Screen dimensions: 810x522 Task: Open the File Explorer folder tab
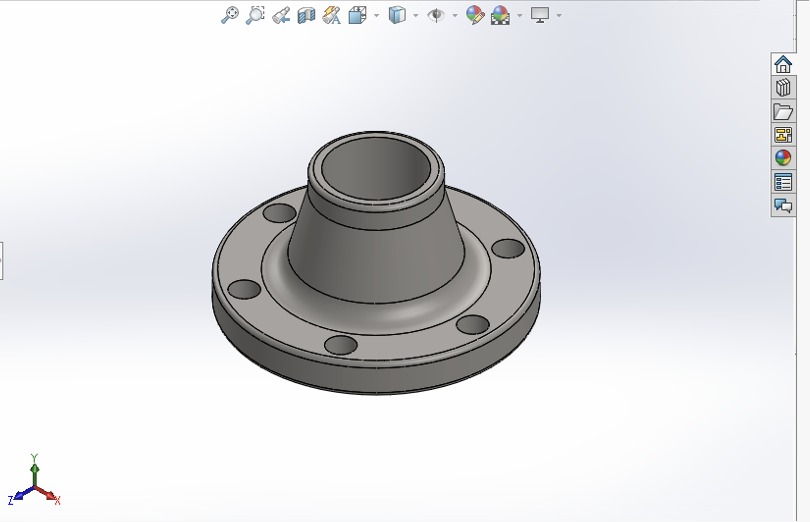tap(783, 112)
